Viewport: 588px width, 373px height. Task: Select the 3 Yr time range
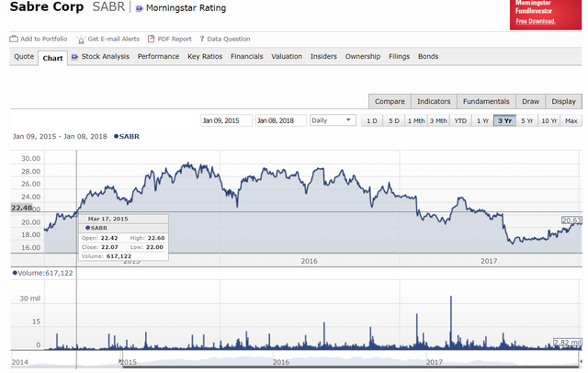pos(504,120)
